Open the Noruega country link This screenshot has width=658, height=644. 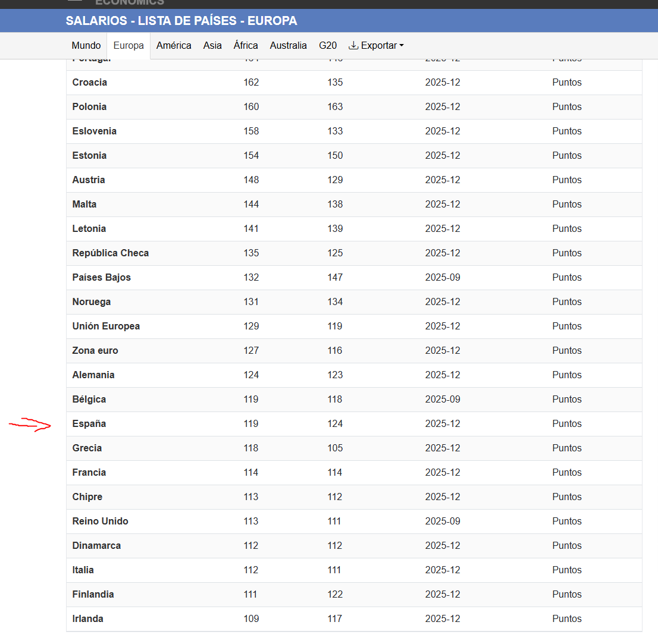click(92, 301)
